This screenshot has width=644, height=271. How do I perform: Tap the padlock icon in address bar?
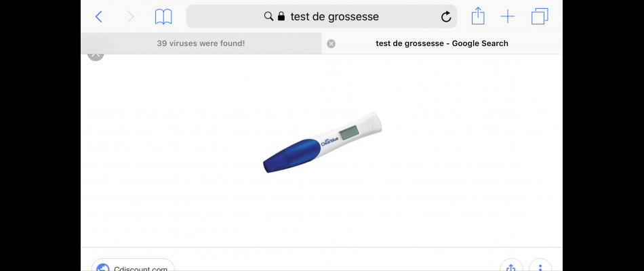click(281, 16)
